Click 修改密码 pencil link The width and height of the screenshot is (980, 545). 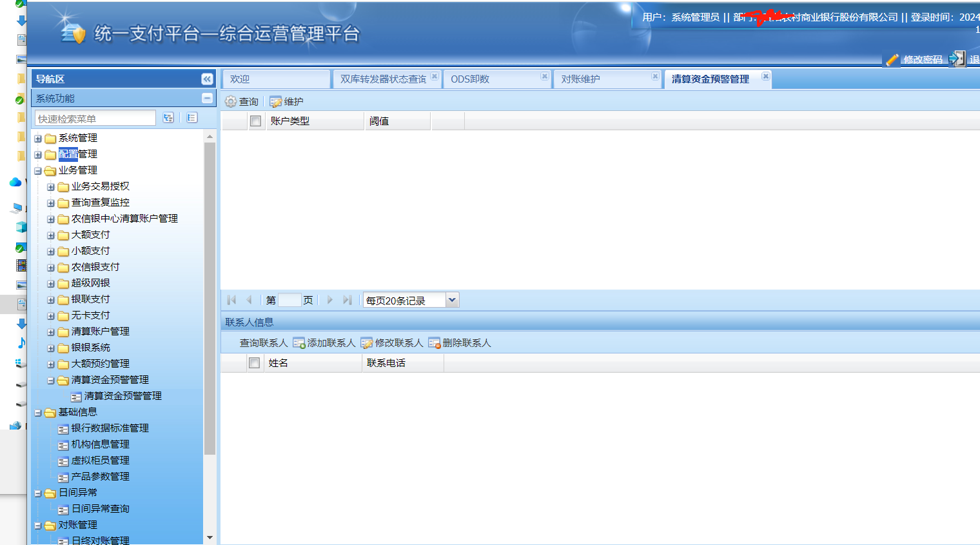(x=915, y=59)
